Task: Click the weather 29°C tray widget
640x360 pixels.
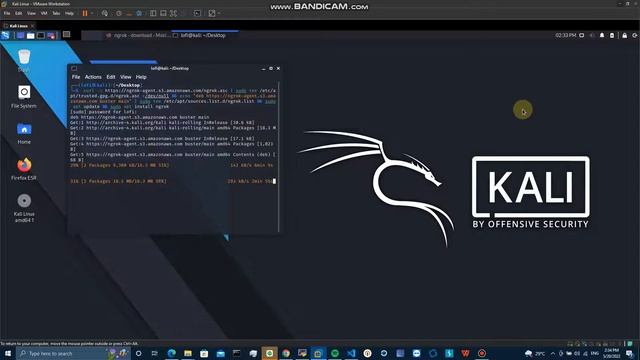Action: pos(535,353)
